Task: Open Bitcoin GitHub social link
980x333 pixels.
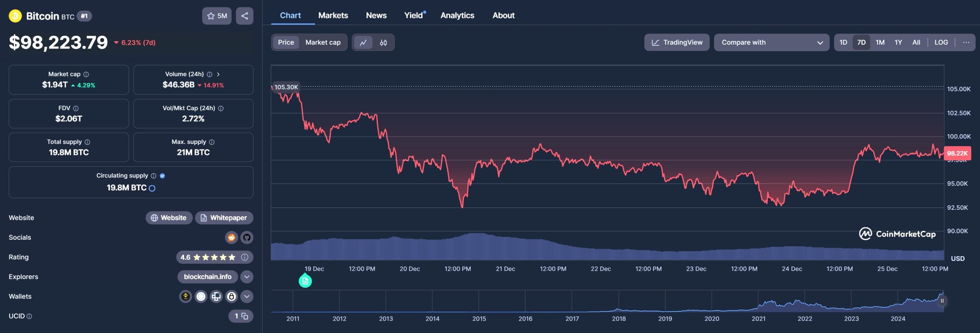Action: coord(247,237)
